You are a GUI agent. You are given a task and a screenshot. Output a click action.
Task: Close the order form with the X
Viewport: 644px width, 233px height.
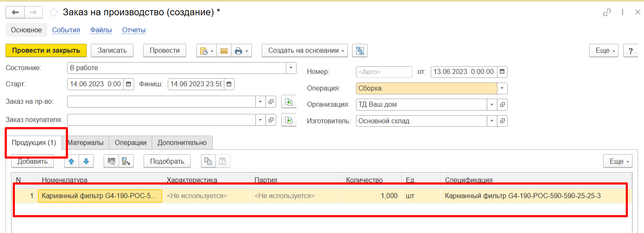point(638,13)
